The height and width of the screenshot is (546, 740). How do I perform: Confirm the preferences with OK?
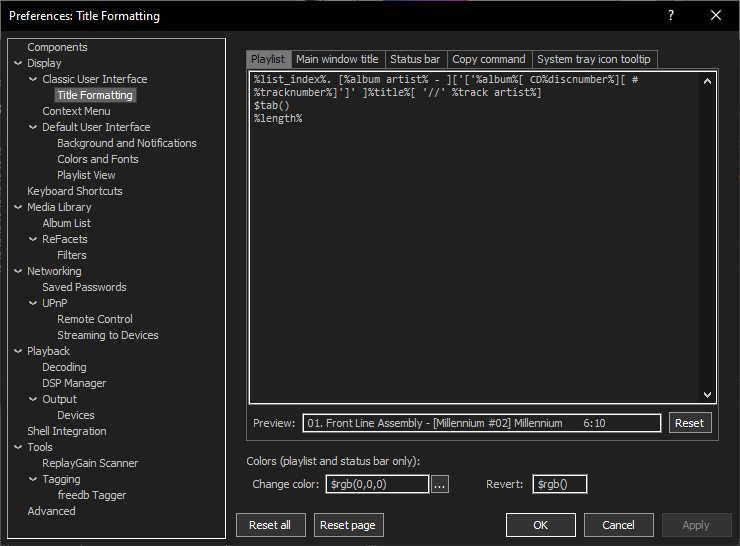[540, 525]
